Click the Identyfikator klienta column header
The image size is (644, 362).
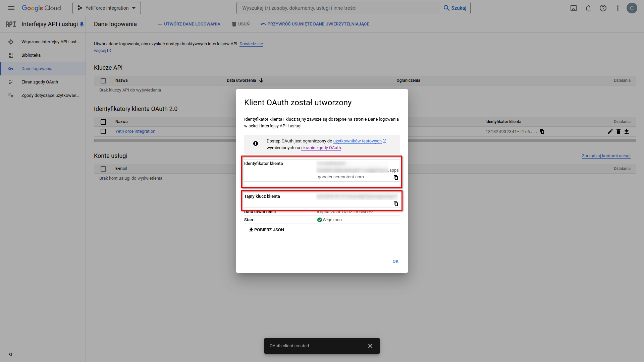click(503, 122)
